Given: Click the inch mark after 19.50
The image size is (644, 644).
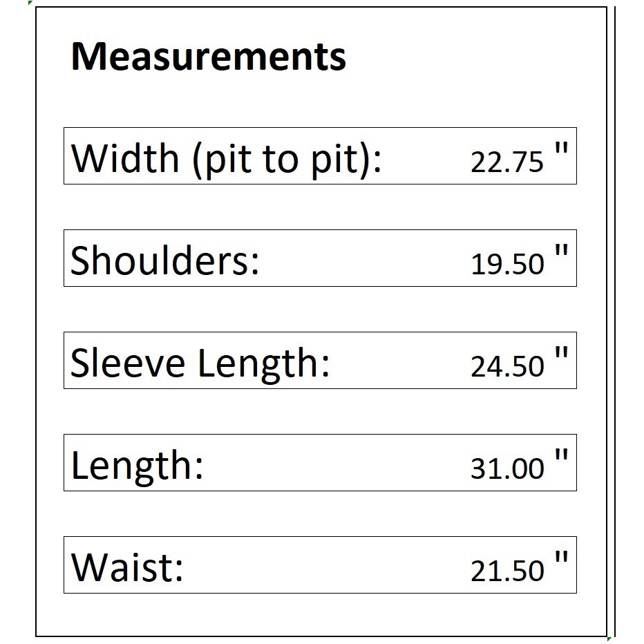Looking at the screenshot, I should point(562,250).
